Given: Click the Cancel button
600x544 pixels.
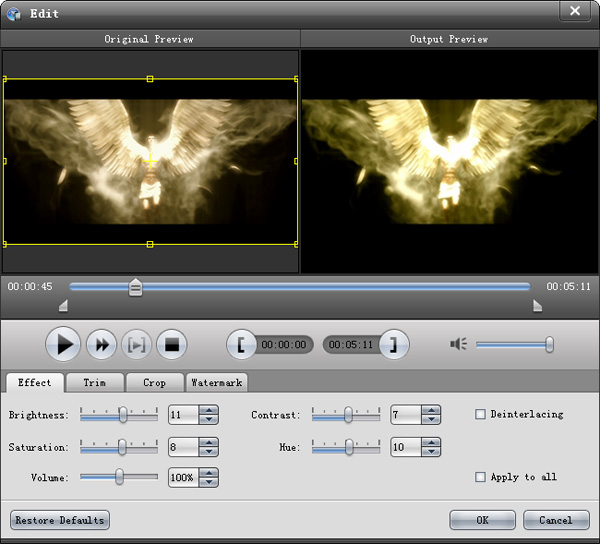Looking at the screenshot, I should (x=556, y=520).
